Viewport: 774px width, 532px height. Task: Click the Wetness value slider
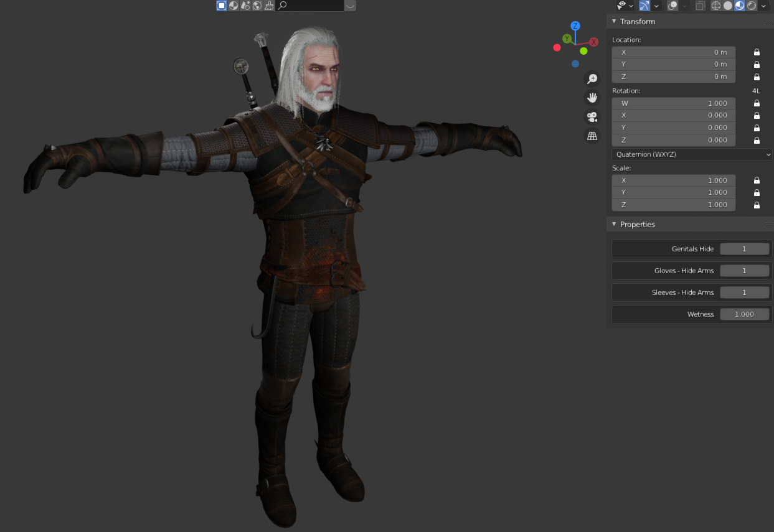tap(744, 314)
